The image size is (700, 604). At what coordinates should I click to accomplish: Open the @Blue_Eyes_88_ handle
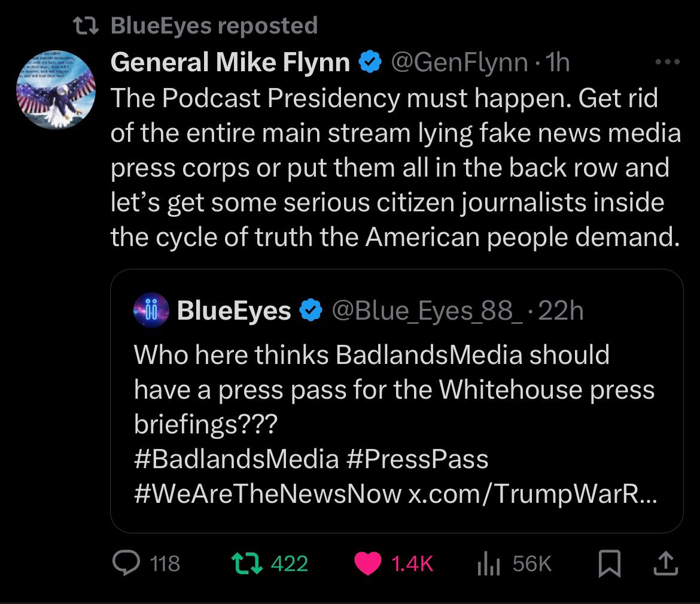[427, 311]
